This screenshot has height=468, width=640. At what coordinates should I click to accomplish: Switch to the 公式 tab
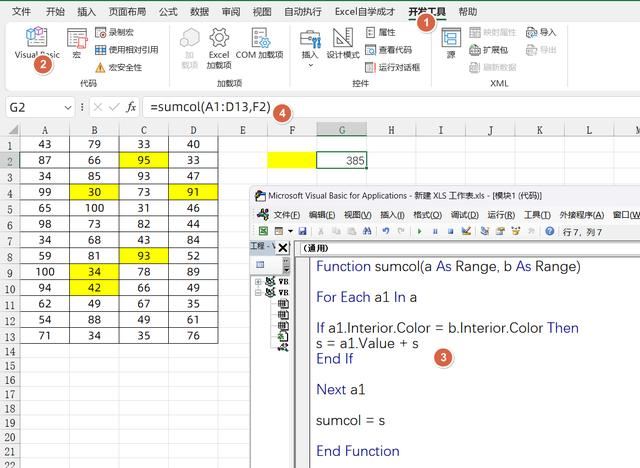168,11
